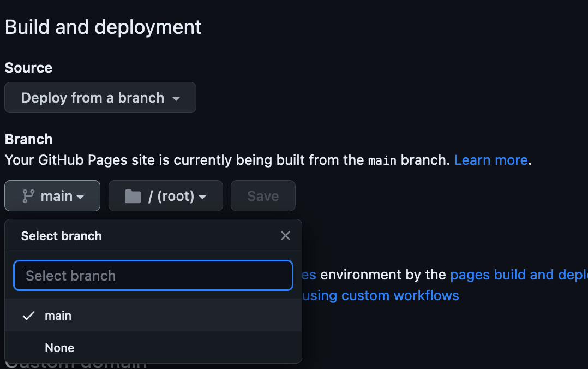This screenshot has height=369, width=588.
Task: Click the Select branch popup title
Action: coord(62,236)
